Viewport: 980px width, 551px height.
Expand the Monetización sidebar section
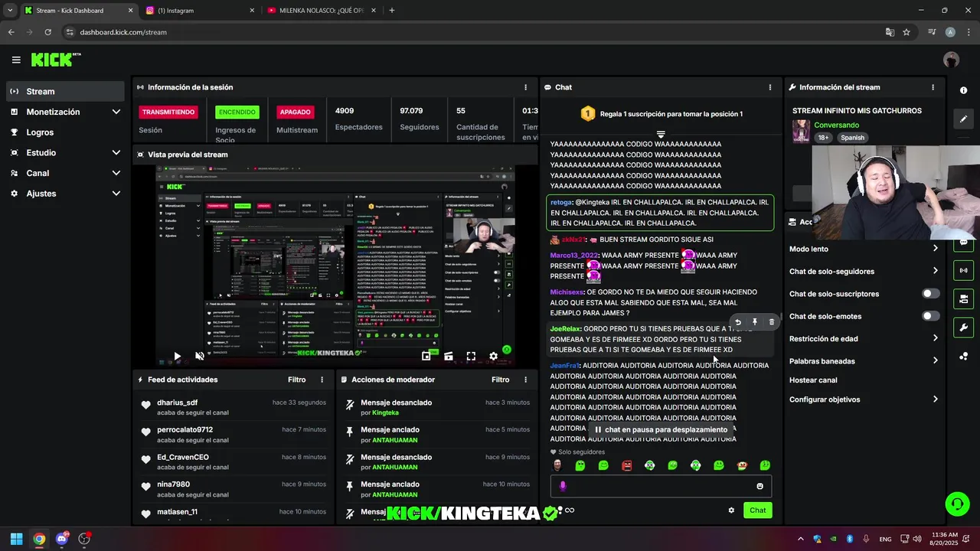pos(65,112)
